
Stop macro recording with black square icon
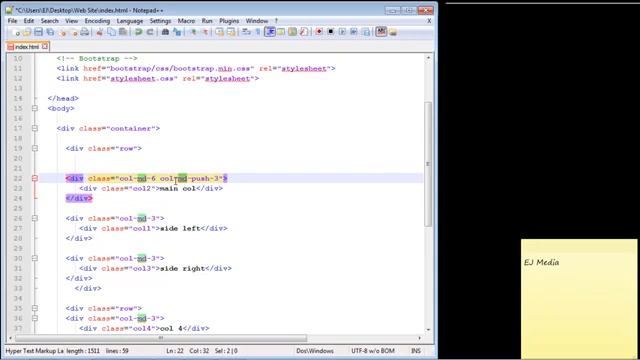[x=331, y=31]
